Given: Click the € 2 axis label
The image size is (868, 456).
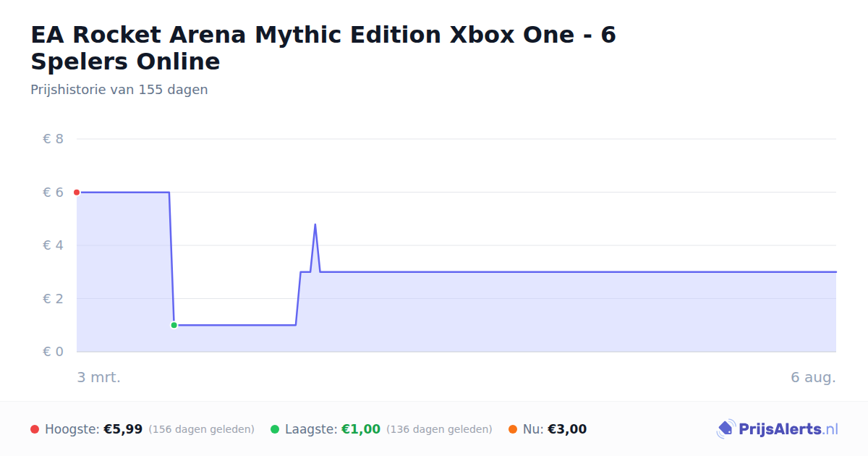Looking at the screenshot, I should (53, 299).
